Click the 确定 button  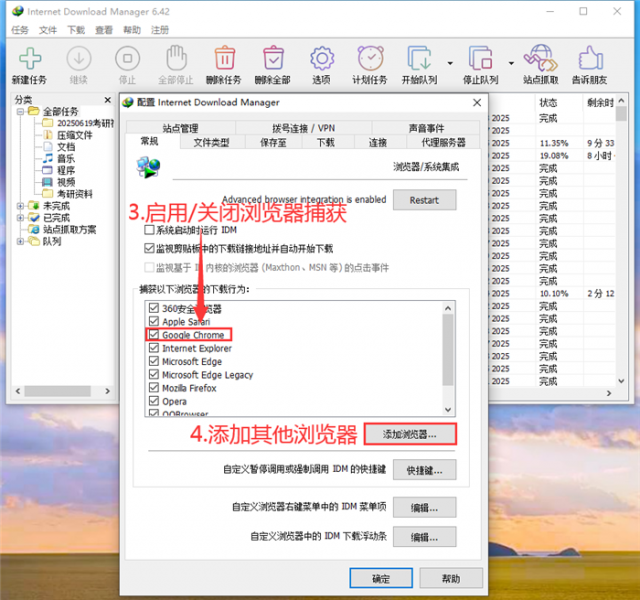[381, 578]
